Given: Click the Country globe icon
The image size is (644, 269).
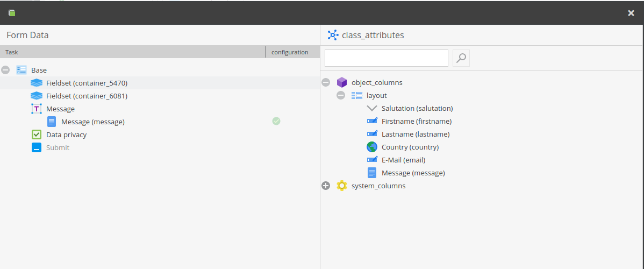Looking at the screenshot, I should [x=372, y=147].
